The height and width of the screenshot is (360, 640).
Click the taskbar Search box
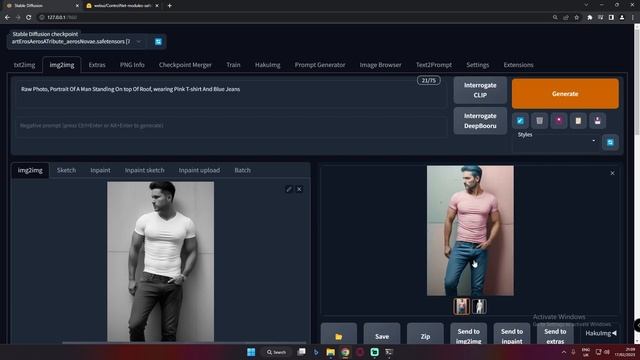tap(276, 352)
